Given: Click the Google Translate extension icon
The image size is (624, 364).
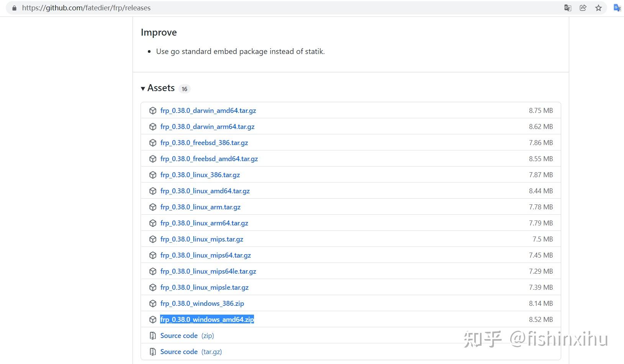Looking at the screenshot, I should point(617,8).
